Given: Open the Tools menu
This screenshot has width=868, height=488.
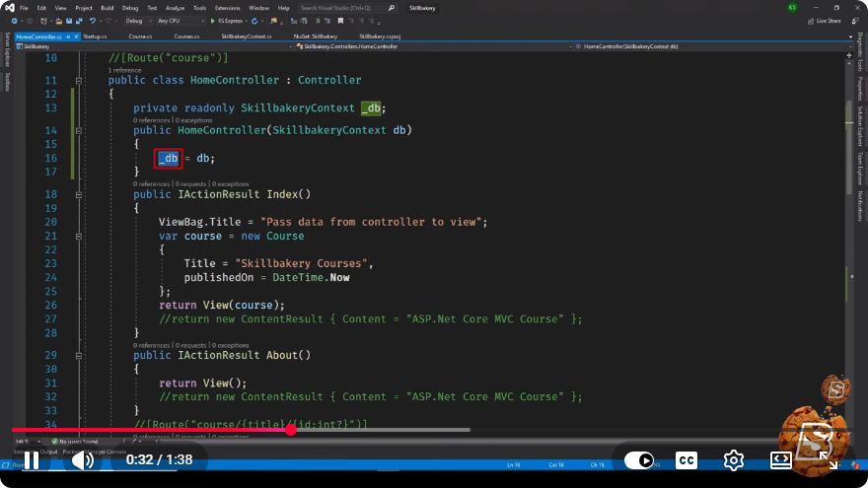Looking at the screenshot, I should point(200,8).
